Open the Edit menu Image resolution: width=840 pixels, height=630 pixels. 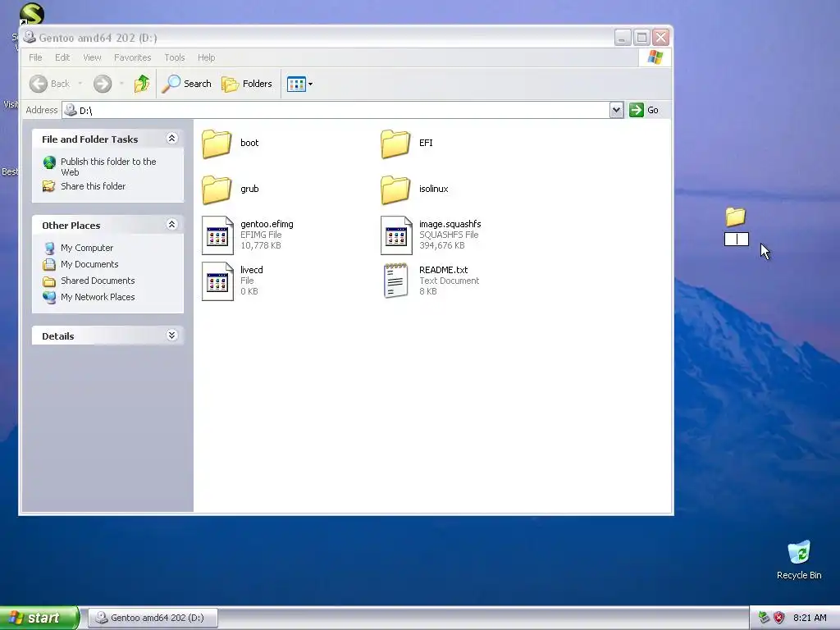pos(62,57)
